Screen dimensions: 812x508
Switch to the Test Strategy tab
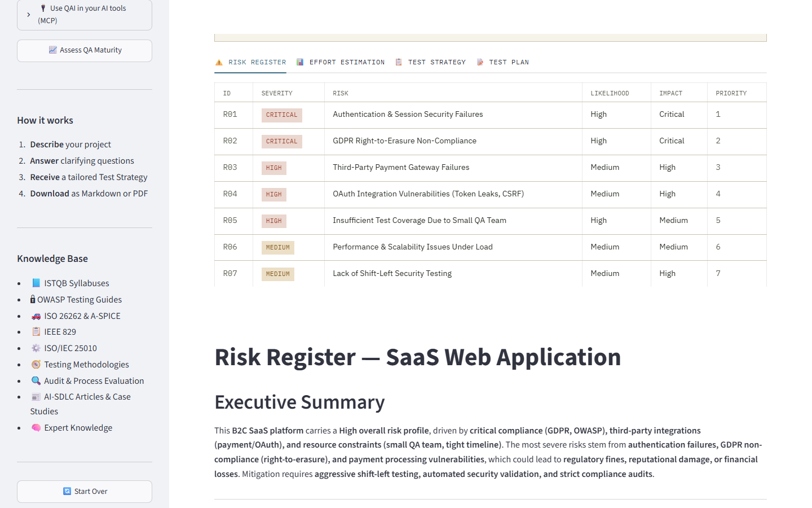pos(430,62)
